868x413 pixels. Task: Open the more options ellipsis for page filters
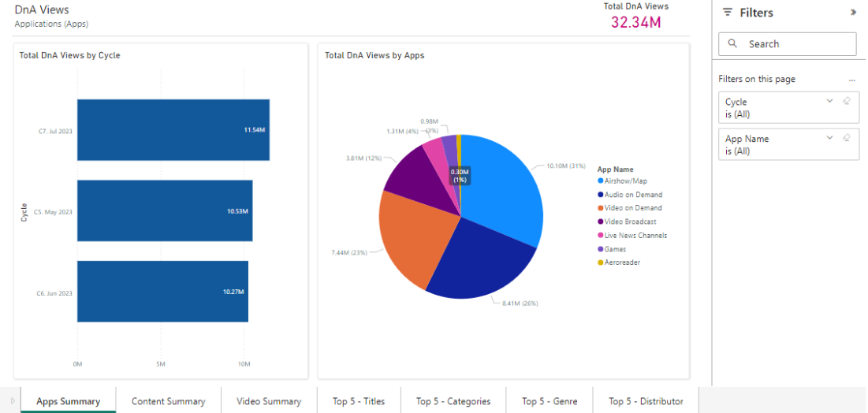click(x=851, y=80)
